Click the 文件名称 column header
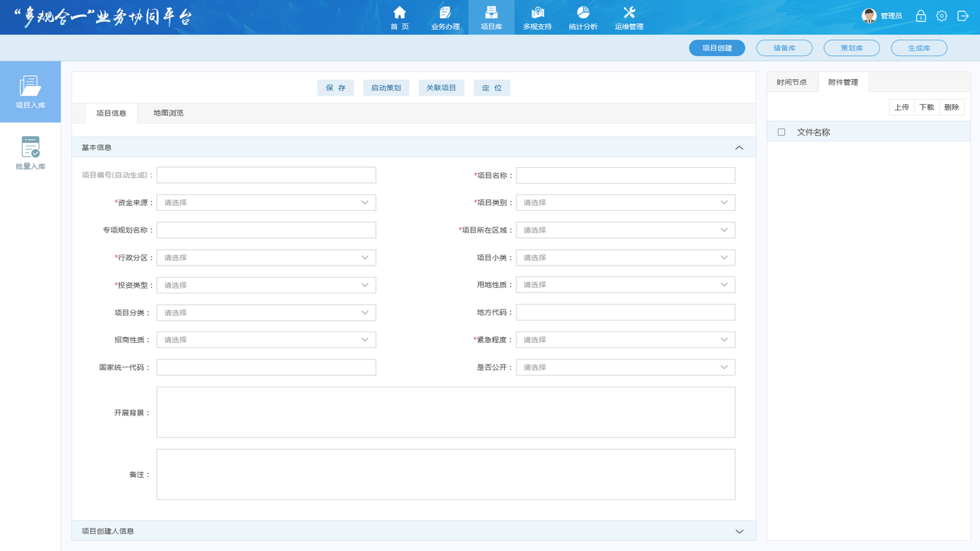This screenshot has width=980, height=551. [x=814, y=132]
